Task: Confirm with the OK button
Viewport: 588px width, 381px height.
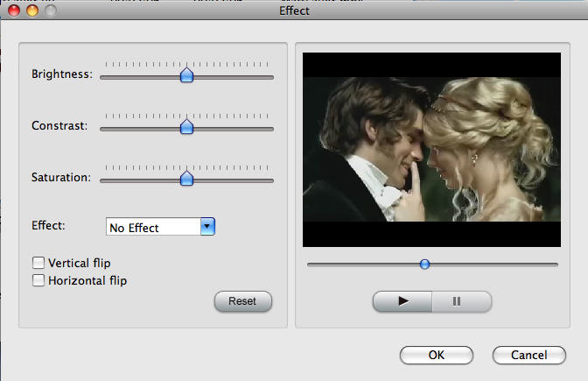Action: [437, 355]
